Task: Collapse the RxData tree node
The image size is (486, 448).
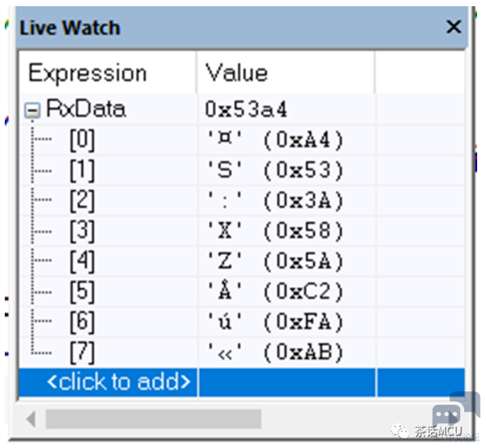Action: 33,110
